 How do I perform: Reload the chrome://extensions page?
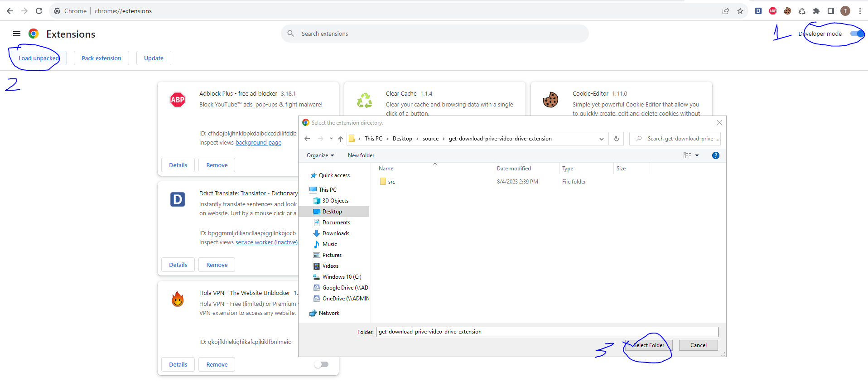click(x=39, y=11)
